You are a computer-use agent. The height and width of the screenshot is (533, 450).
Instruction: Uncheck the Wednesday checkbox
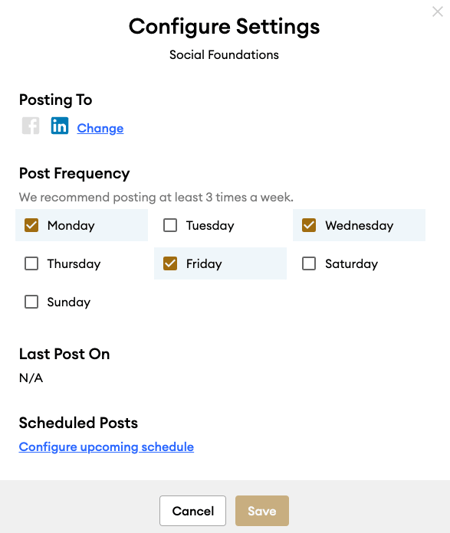click(309, 225)
